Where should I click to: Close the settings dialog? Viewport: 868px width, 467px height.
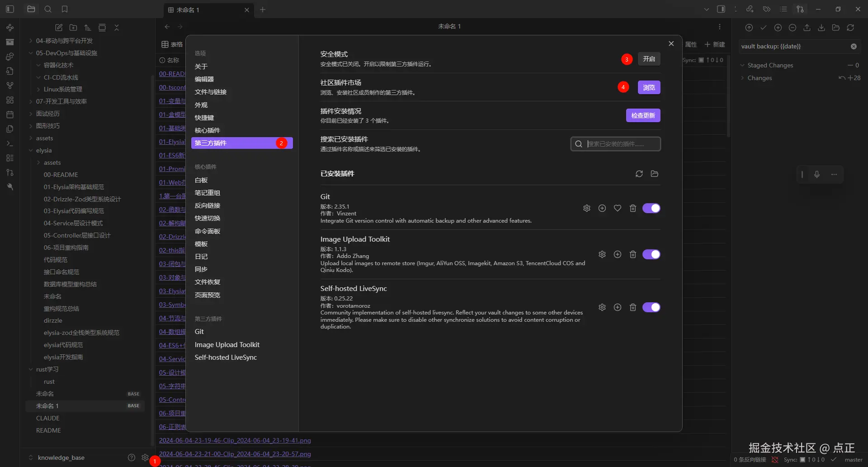point(671,43)
